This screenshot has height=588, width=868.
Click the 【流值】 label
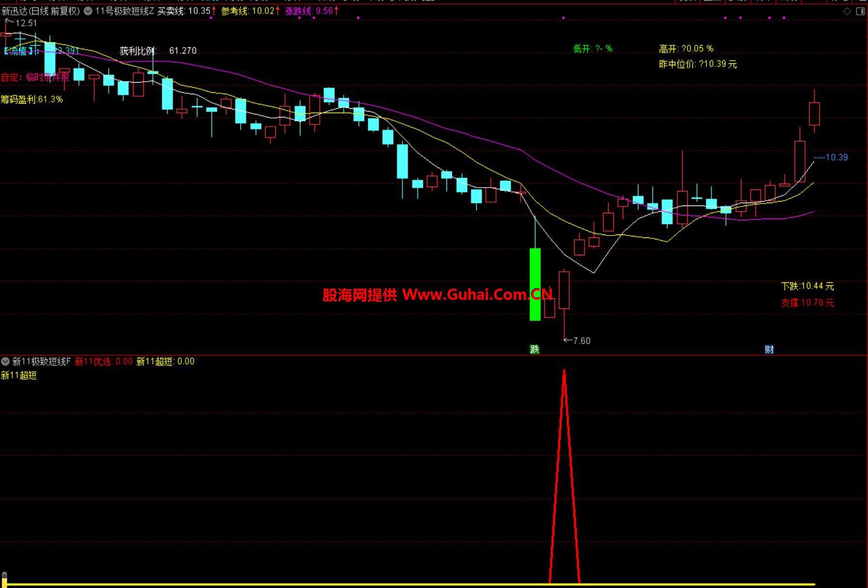(20, 51)
